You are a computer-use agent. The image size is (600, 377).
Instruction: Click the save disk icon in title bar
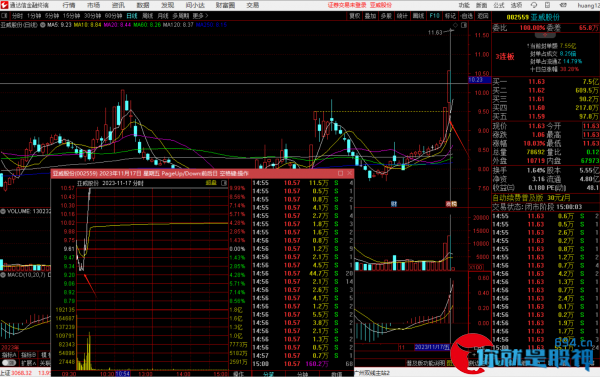547,5
